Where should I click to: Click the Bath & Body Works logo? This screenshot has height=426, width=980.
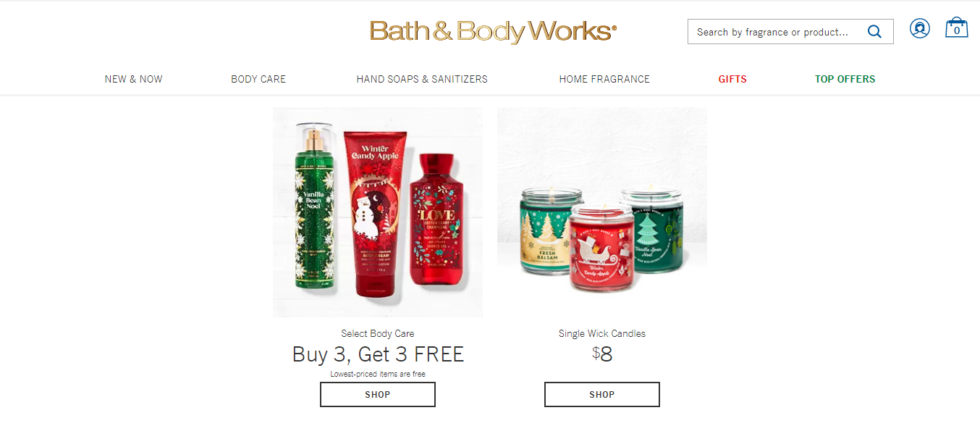coord(493,32)
